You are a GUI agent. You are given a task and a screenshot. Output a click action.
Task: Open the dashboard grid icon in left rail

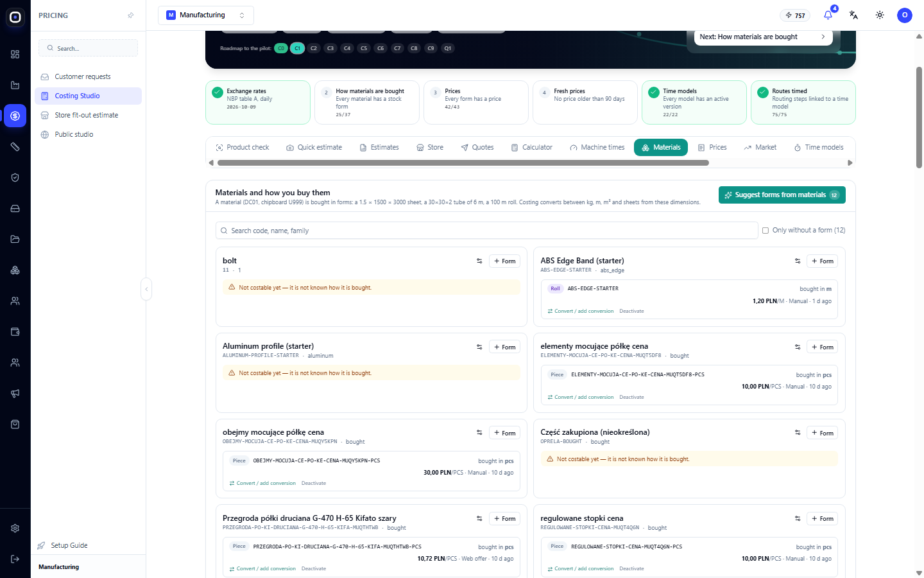(x=15, y=55)
